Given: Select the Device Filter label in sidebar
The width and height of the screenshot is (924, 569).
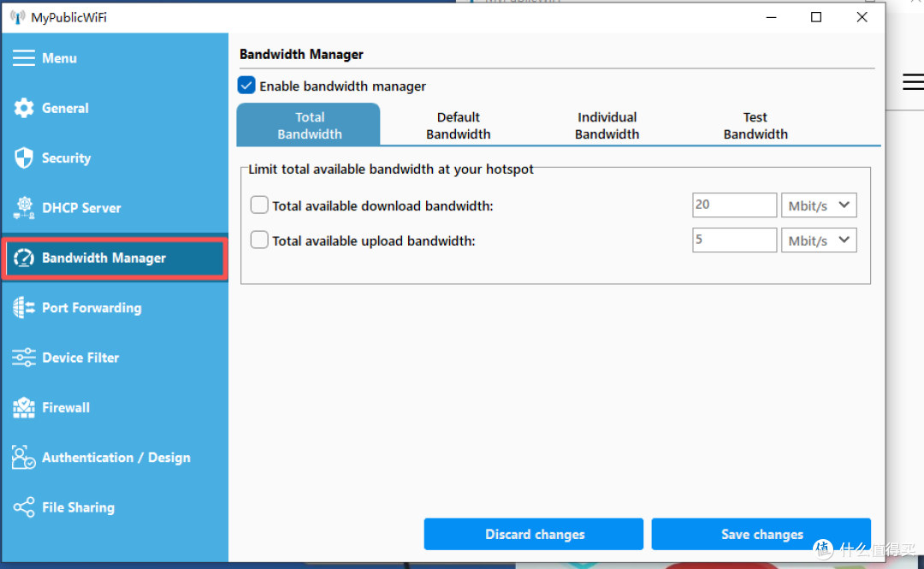Looking at the screenshot, I should (80, 358).
